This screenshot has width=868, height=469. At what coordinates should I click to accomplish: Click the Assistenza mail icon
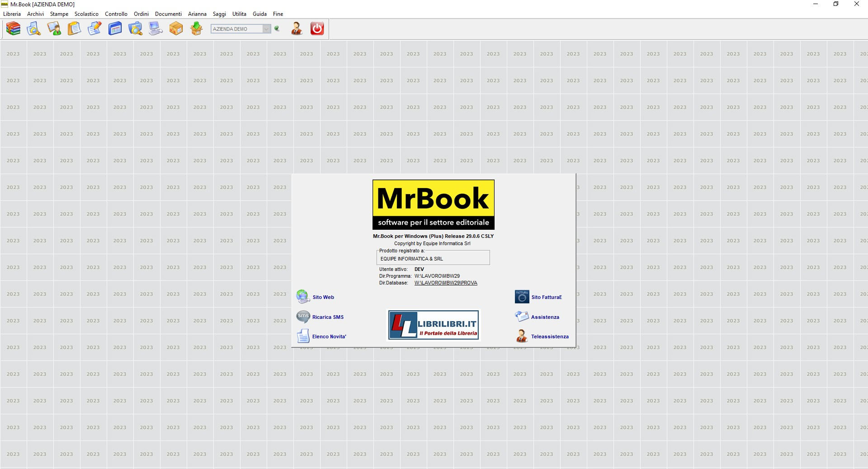coord(522,317)
